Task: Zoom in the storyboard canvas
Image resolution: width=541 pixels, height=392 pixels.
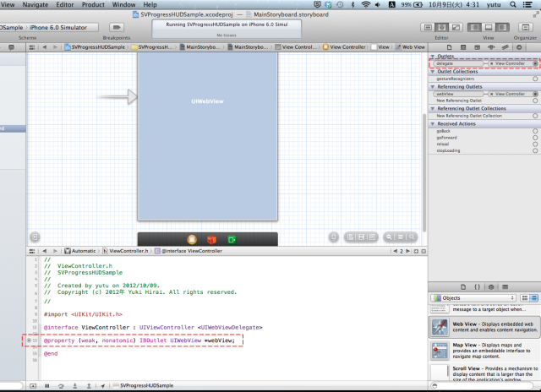Action: (412, 237)
